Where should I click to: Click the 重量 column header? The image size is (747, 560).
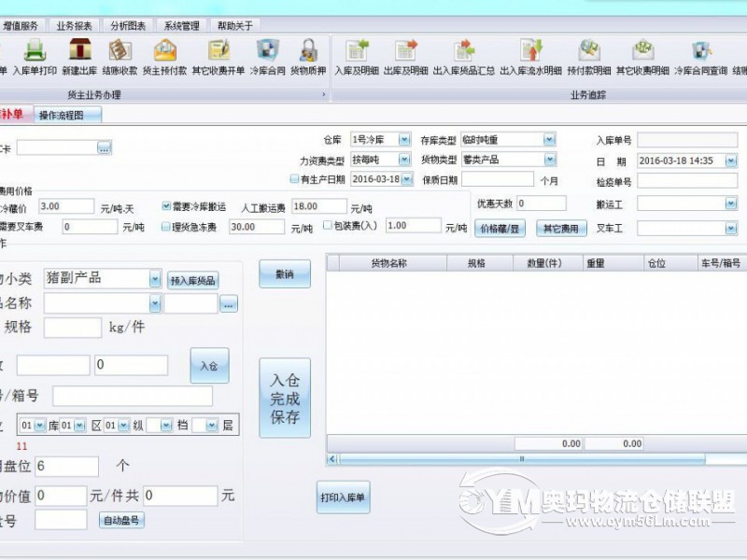[613, 263]
